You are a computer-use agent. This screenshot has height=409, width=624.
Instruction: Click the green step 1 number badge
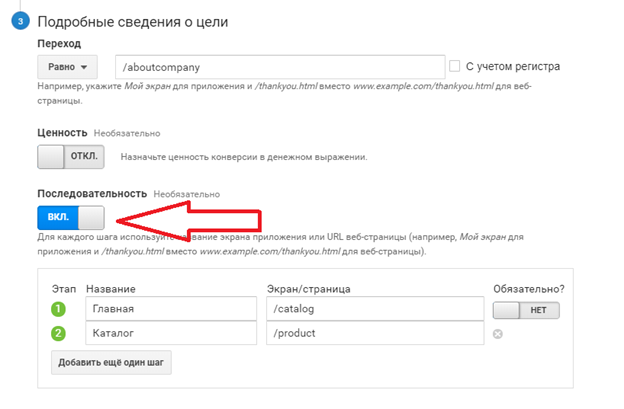58,309
